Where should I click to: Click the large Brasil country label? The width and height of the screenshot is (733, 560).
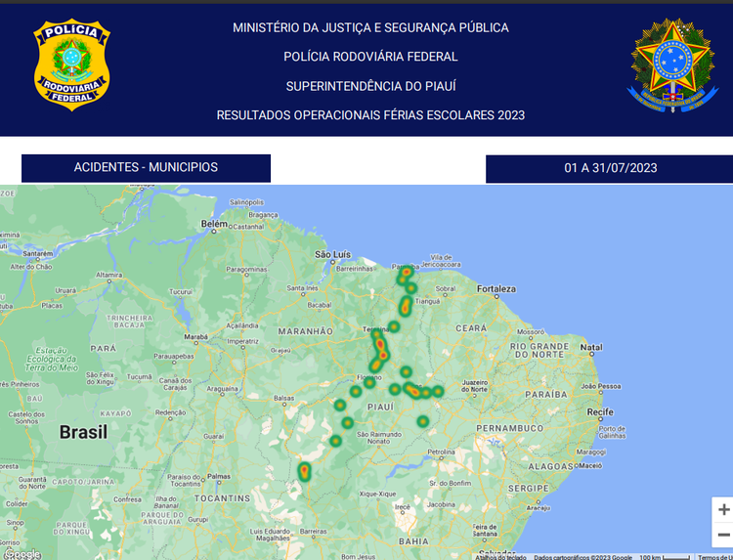point(83,432)
